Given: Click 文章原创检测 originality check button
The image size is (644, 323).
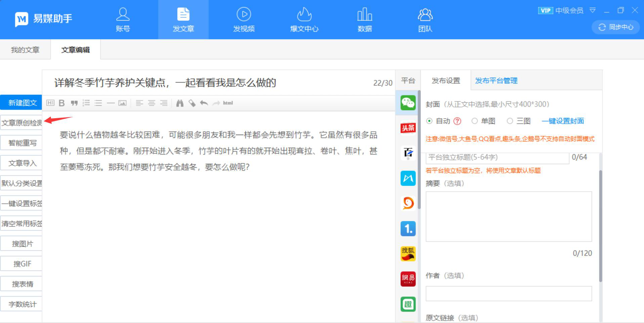Looking at the screenshot, I should click(x=21, y=123).
